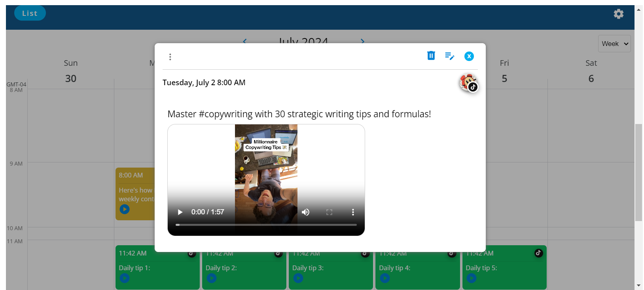Open the settings gear icon
The image size is (644, 290).
pyautogui.click(x=618, y=14)
